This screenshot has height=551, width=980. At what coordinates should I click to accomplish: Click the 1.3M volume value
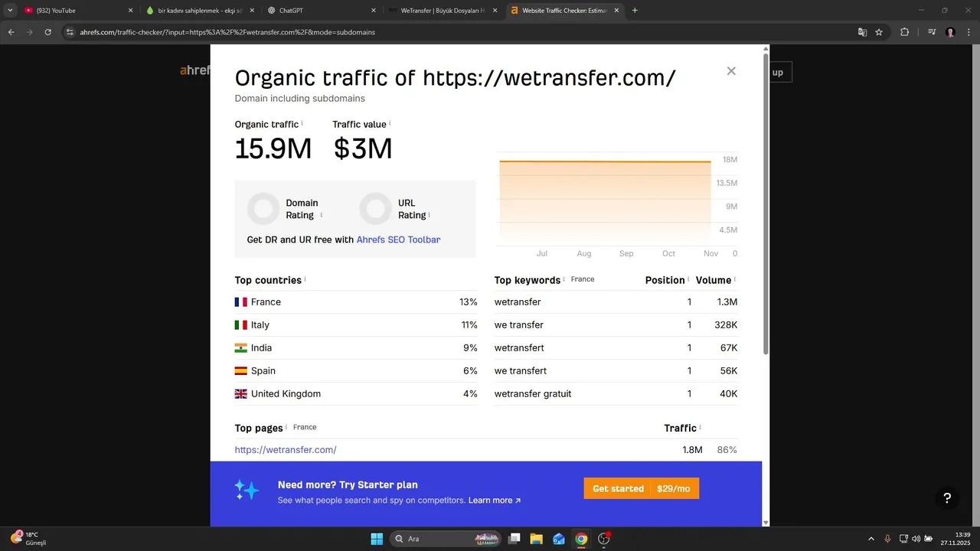tap(727, 302)
